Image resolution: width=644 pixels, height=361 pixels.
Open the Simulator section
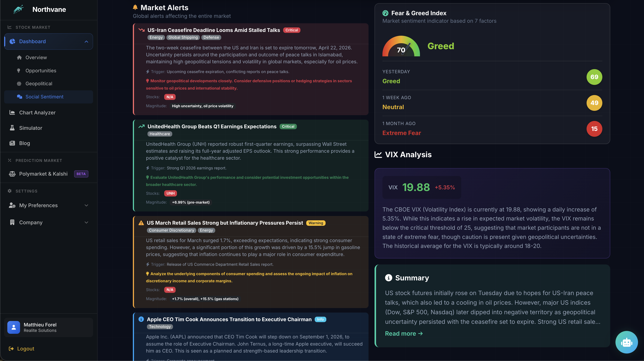coord(48,128)
